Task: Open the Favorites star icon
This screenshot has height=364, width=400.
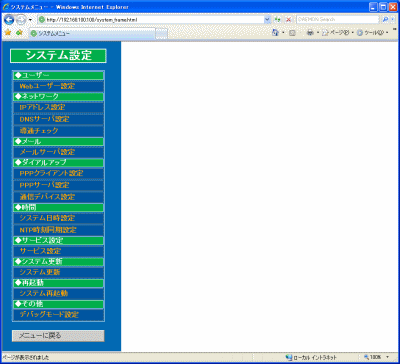Action: click(x=8, y=33)
